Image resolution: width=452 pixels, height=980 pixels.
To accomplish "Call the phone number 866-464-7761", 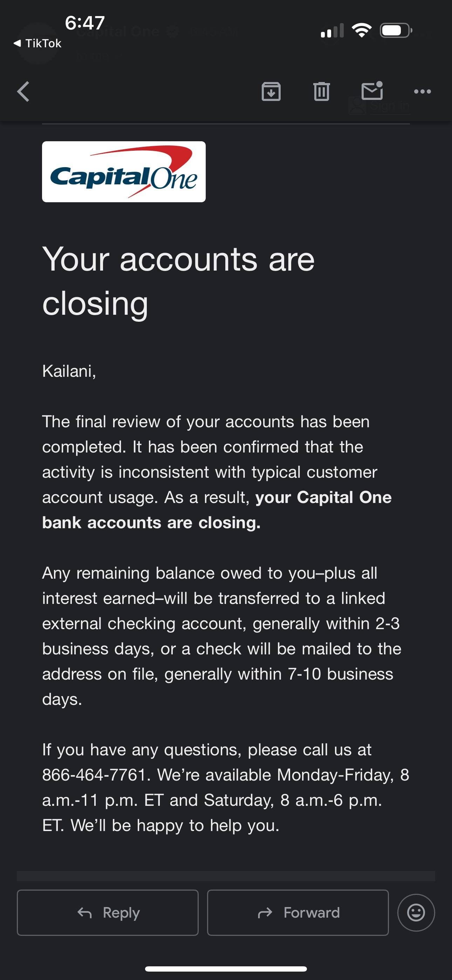I will click(94, 775).
